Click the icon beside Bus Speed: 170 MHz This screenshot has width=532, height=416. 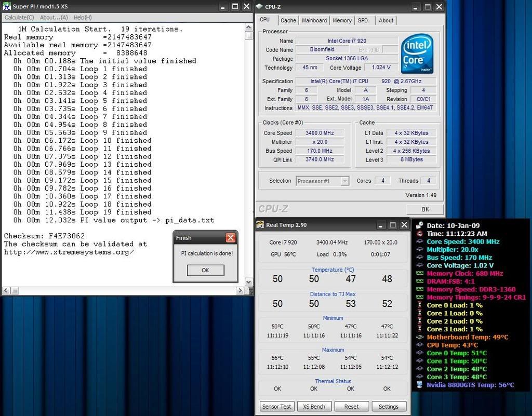point(420,257)
